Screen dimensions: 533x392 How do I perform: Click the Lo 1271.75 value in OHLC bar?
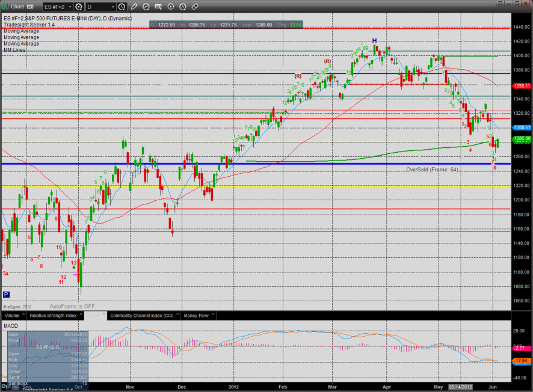point(228,25)
